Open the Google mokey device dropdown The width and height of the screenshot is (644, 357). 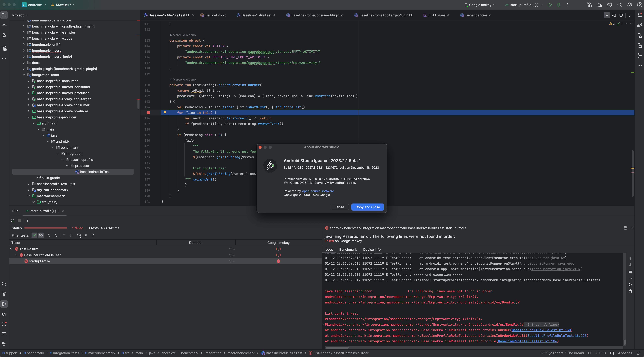tap(480, 5)
